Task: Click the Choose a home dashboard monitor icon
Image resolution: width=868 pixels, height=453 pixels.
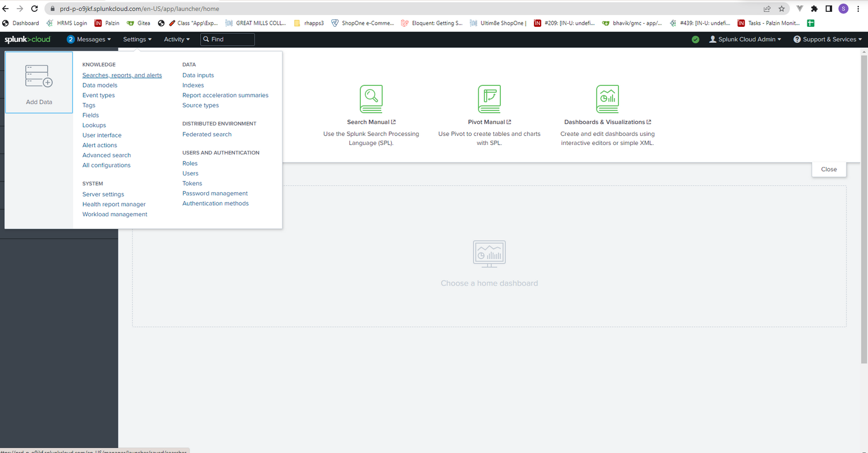Action: coord(489,254)
